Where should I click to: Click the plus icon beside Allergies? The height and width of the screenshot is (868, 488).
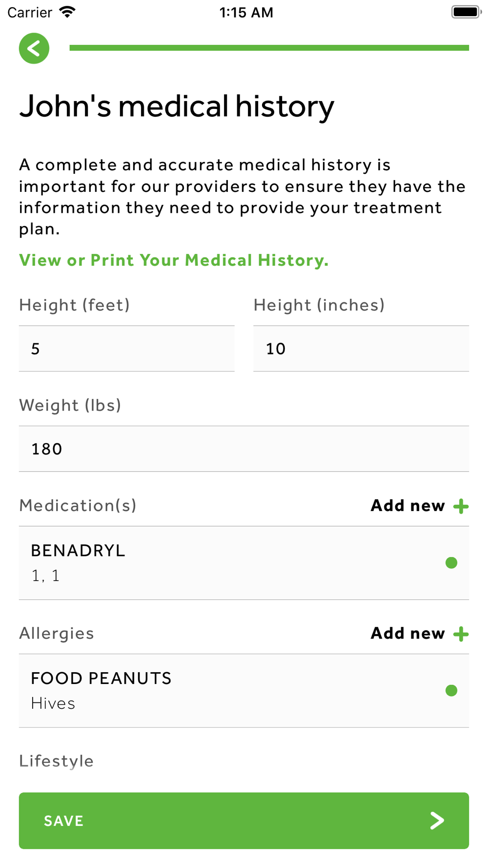[461, 634]
